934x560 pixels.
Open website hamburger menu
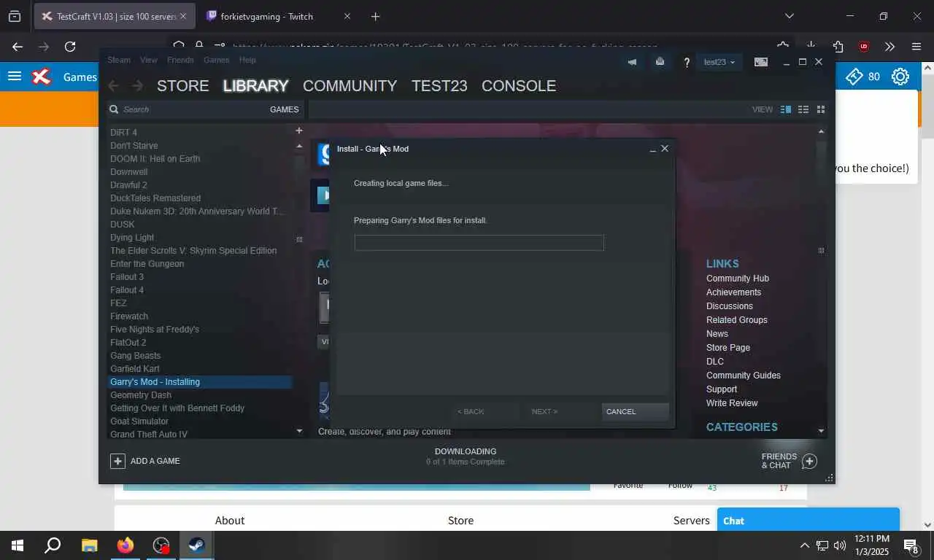(x=14, y=77)
